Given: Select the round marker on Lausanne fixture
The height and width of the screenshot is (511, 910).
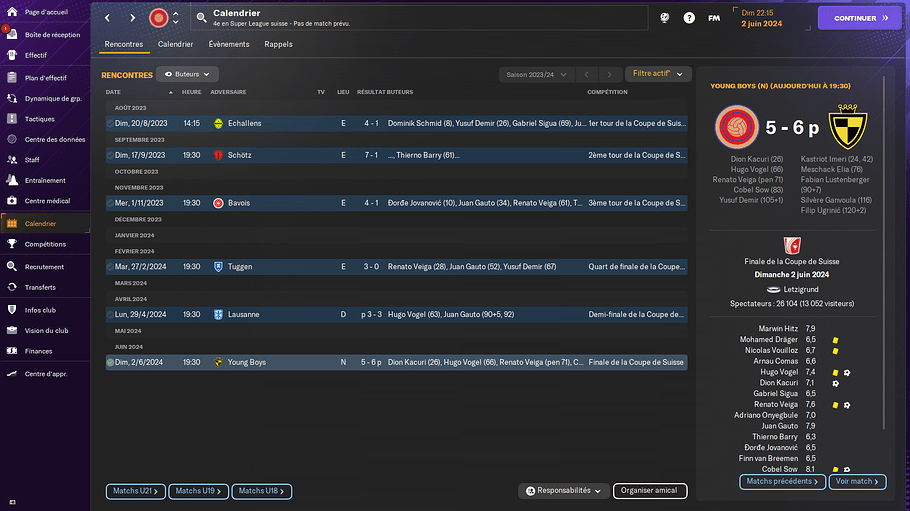Looking at the screenshot, I should point(111,314).
